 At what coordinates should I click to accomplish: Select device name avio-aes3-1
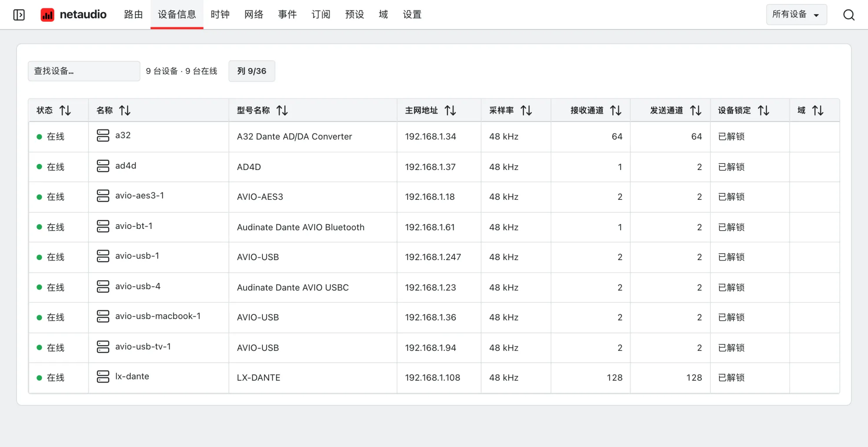click(x=140, y=196)
